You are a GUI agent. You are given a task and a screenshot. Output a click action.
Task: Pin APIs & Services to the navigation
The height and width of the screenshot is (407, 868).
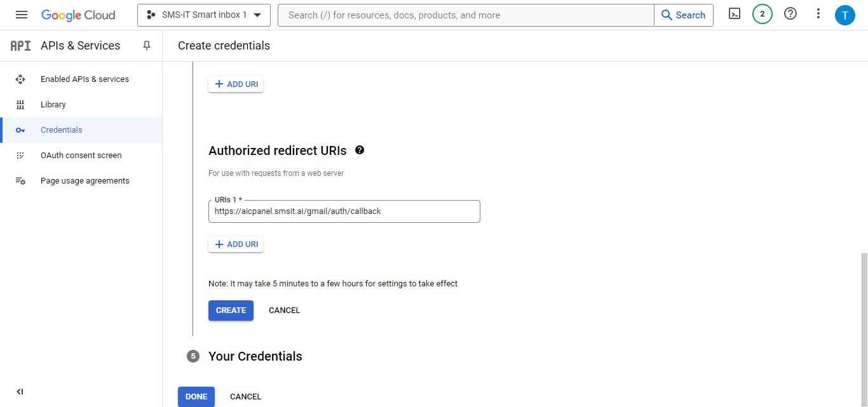click(147, 45)
